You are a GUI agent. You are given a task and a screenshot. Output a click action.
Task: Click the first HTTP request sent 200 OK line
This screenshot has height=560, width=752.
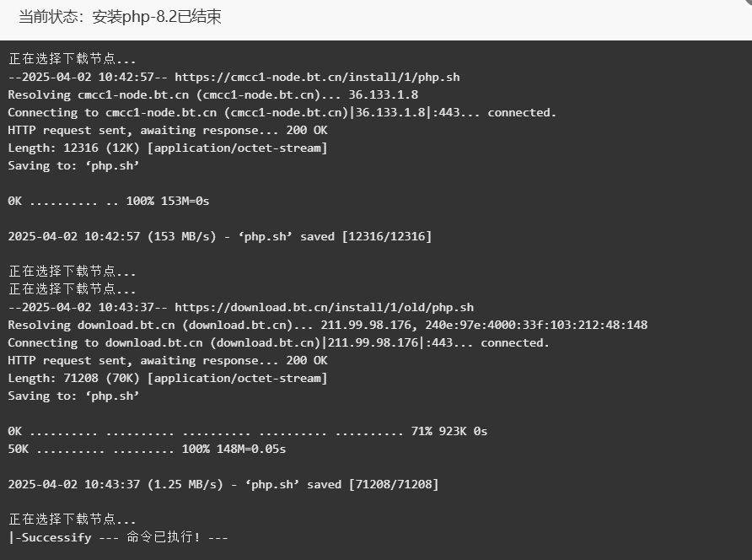[168, 130]
